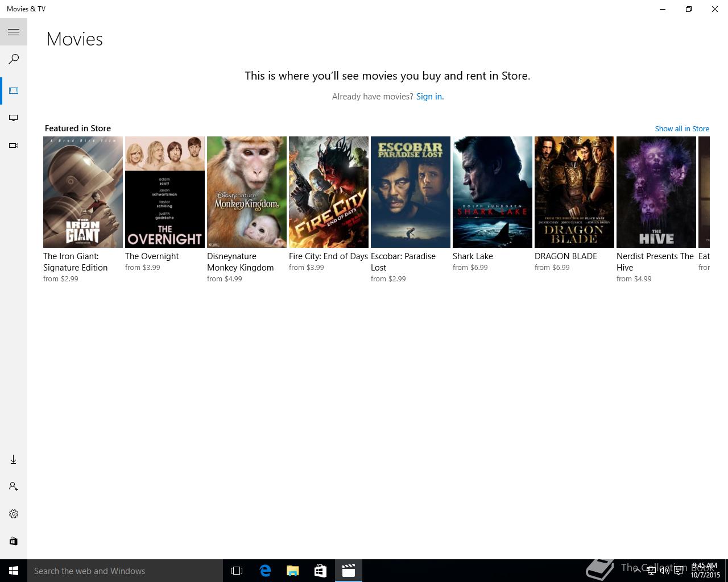728x582 pixels.
Task: Click 'Fire City: End of Days' title
Action: click(329, 256)
